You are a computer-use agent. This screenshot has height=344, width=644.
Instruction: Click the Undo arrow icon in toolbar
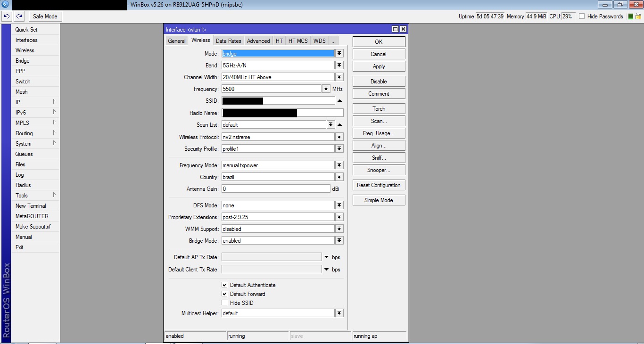click(x=7, y=16)
